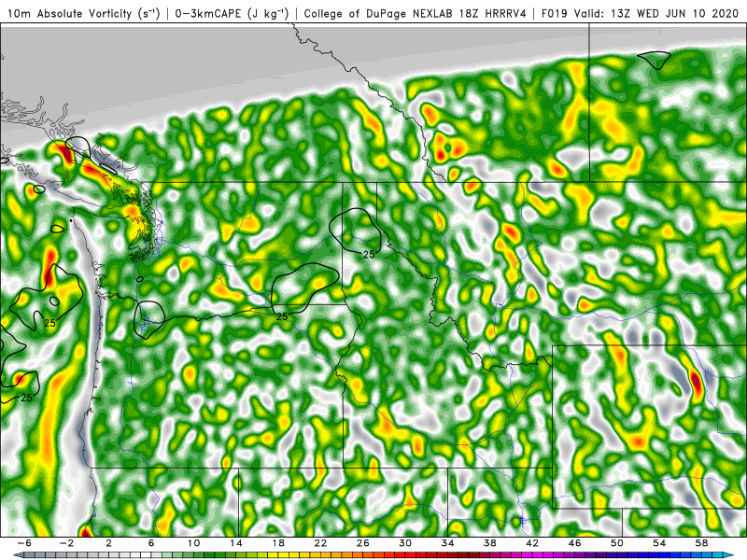
Task: Click the '10' colorbar tick label
Action: [x=193, y=543]
